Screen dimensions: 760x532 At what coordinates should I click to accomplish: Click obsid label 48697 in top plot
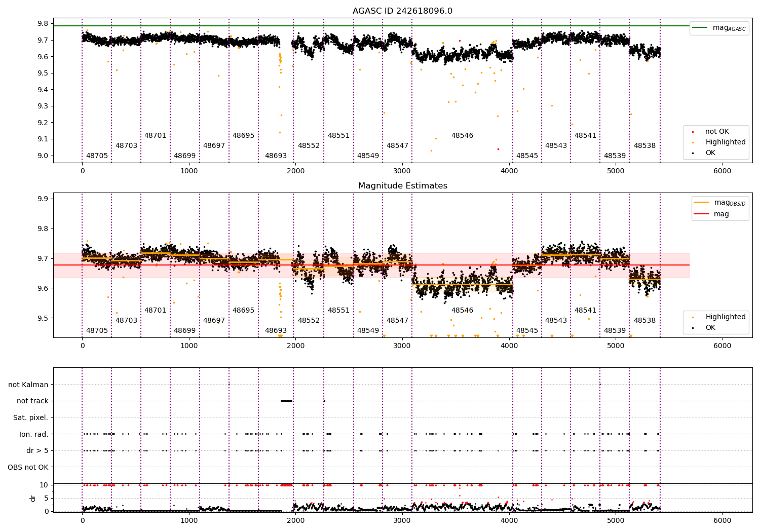point(214,145)
